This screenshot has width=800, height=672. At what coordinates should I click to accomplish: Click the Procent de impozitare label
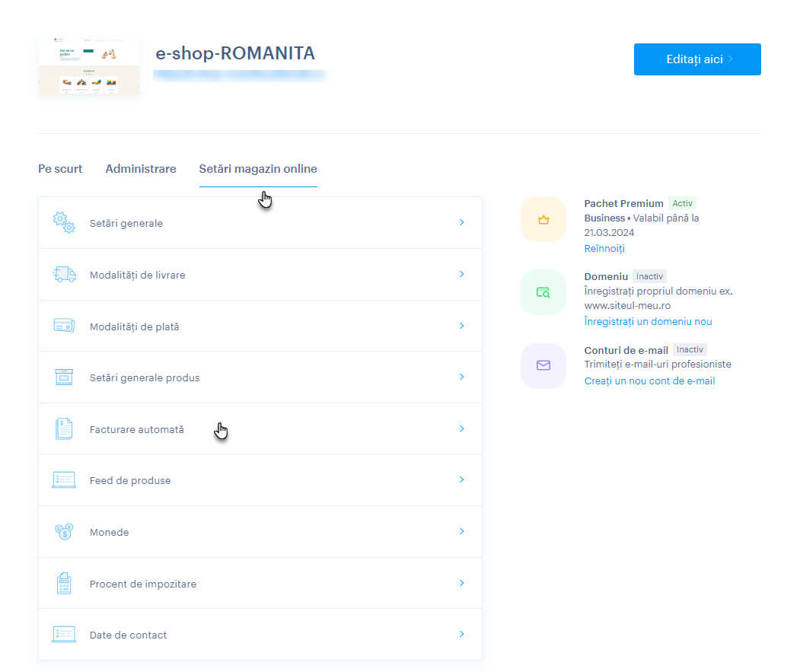[x=143, y=584]
